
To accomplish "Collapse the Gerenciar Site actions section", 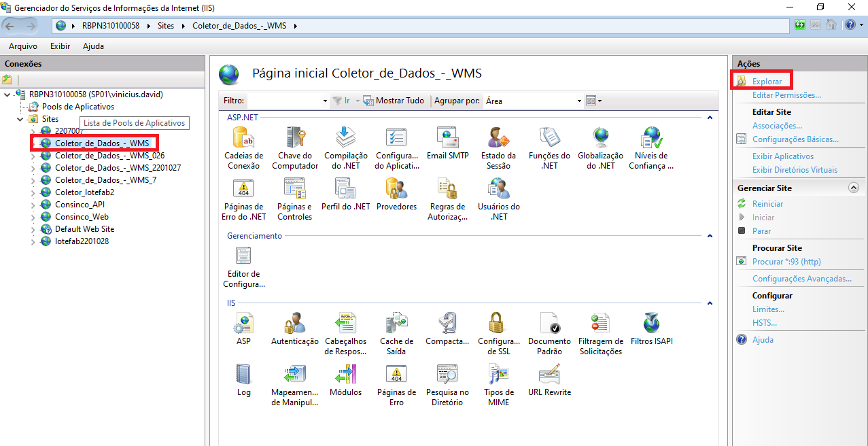I will [x=854, y=188].
